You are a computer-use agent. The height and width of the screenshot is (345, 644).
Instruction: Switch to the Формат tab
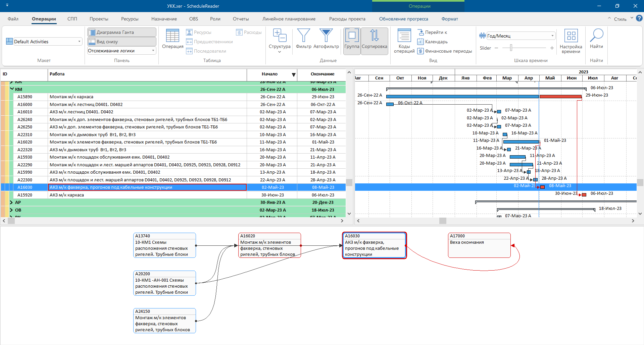(450, 19)
